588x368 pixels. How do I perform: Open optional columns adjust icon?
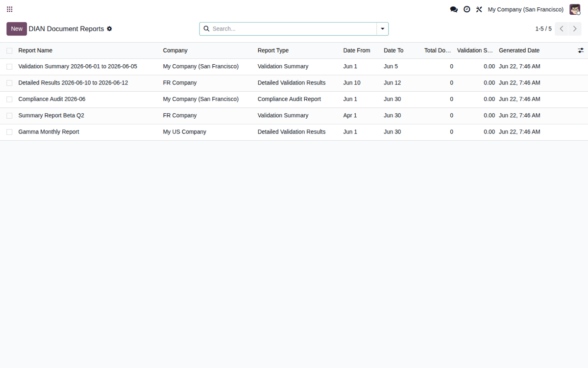point(581,51)
